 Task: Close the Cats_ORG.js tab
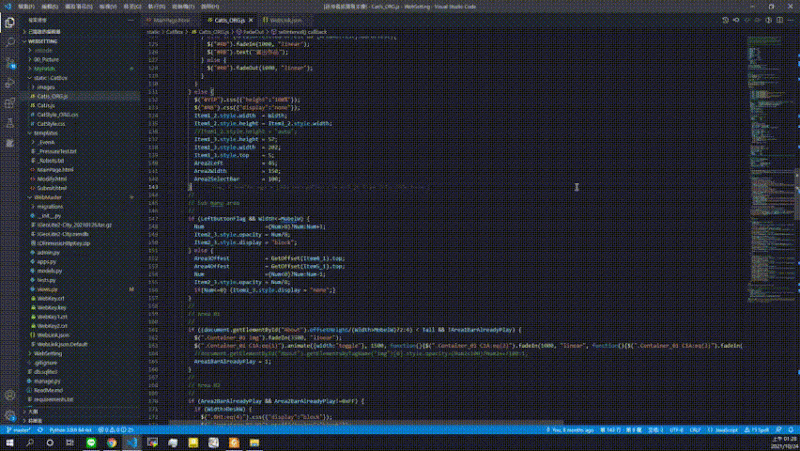point(251,20)
